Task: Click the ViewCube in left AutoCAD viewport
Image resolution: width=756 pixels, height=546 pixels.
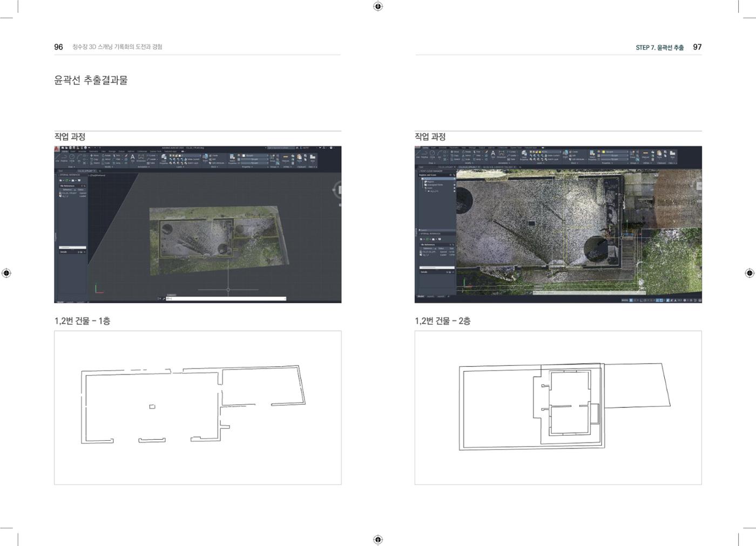Action: [338, 189]
